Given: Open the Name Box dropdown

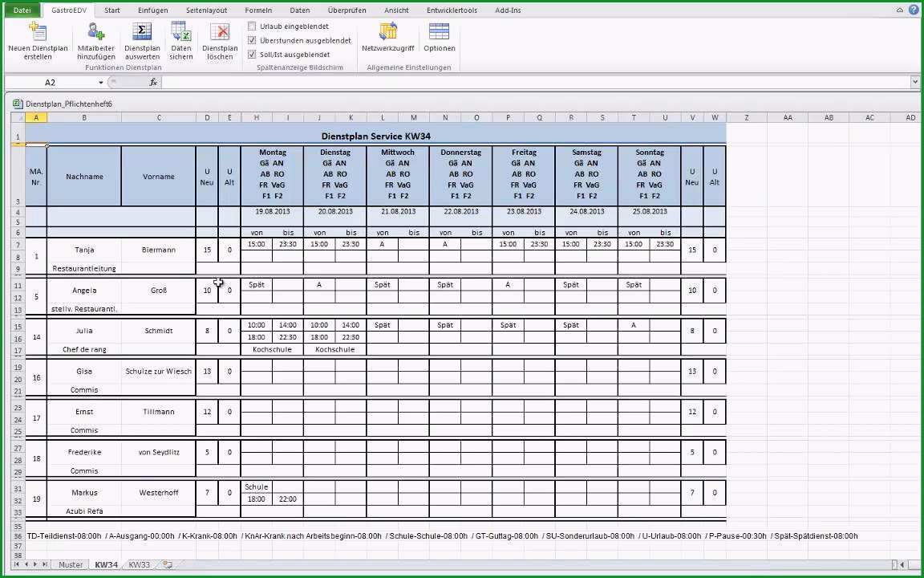Looking at the screenshot, I should coord(101,83).
